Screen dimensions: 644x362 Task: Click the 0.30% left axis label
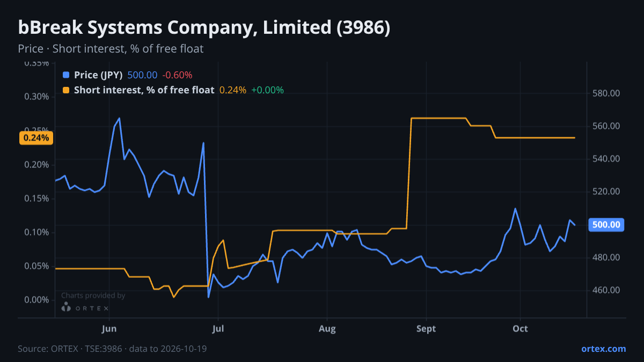(36, 97)
